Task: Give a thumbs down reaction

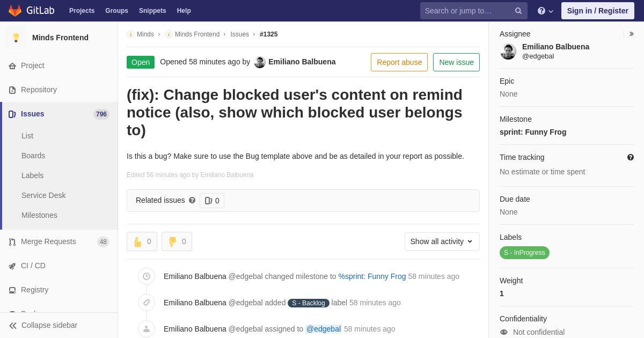Action: [177, 241]
